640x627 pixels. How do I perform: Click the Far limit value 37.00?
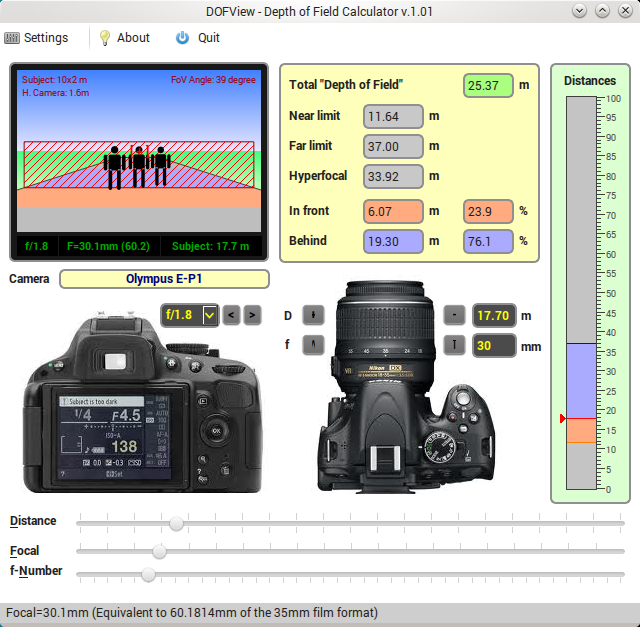point(393,146)
